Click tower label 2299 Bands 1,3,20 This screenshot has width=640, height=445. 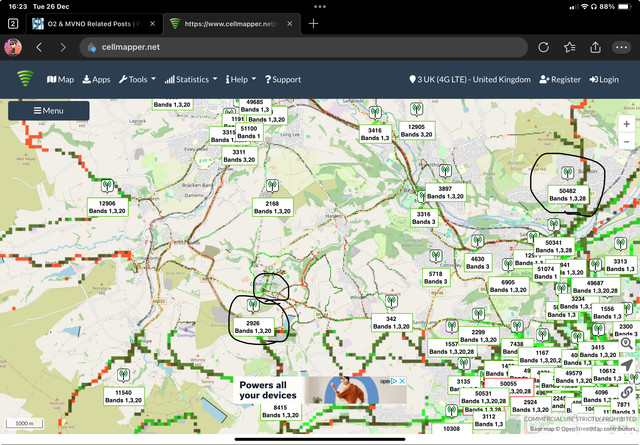point(478,336)
